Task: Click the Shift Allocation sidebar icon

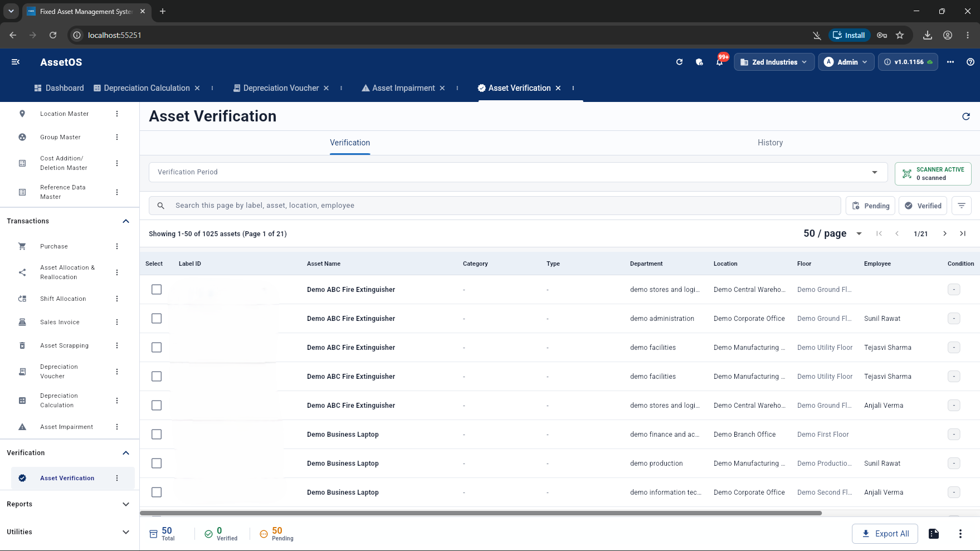Action: [x=22, y=299]
